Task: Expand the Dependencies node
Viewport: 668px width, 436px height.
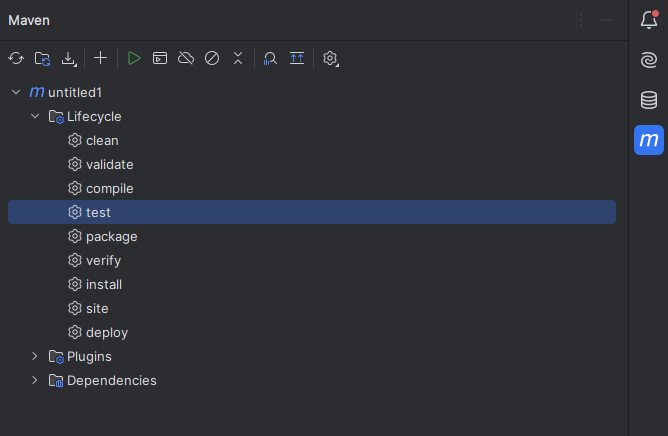Action: click(x=35, y=380)
